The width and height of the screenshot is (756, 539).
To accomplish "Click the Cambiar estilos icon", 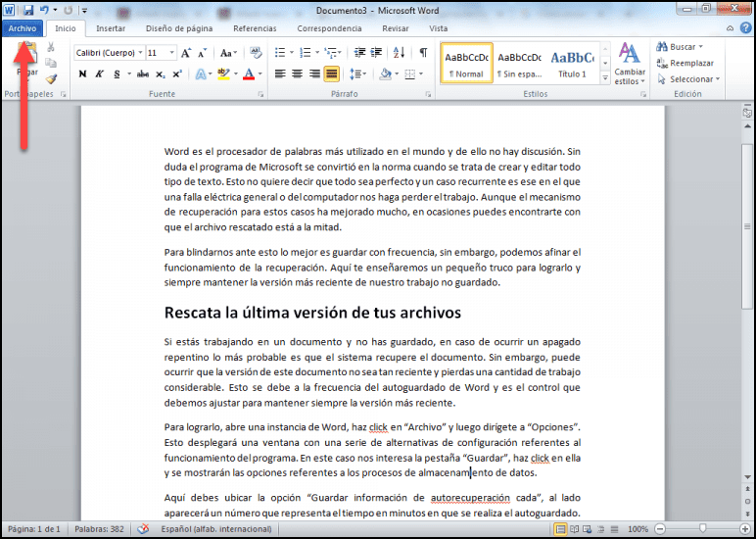I will click(x=629, y=55).
